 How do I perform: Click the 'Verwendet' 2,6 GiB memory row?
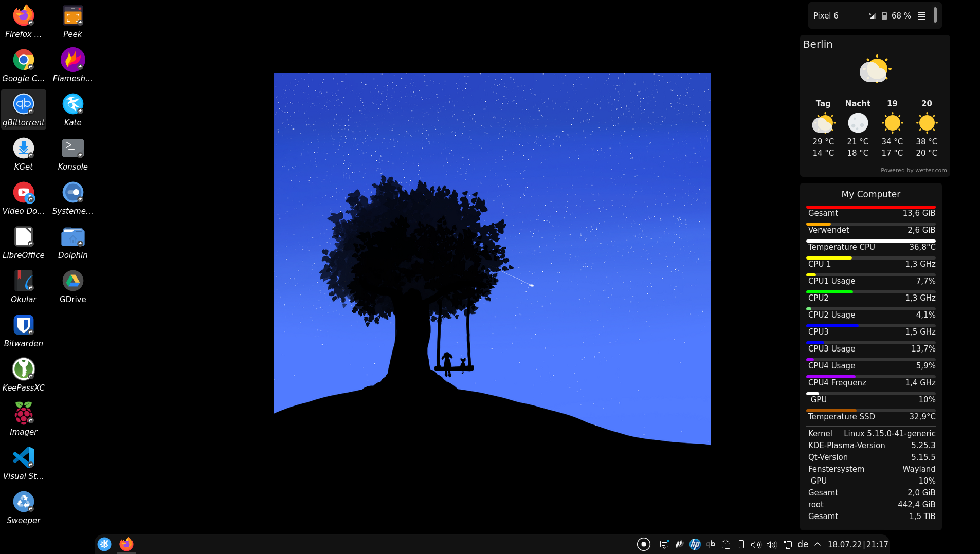coord(871,228)
